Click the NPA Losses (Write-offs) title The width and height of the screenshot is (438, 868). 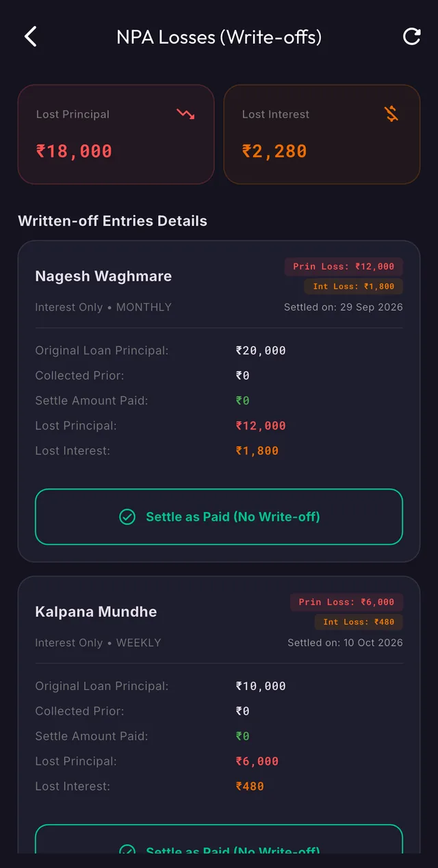click(219, 37)
